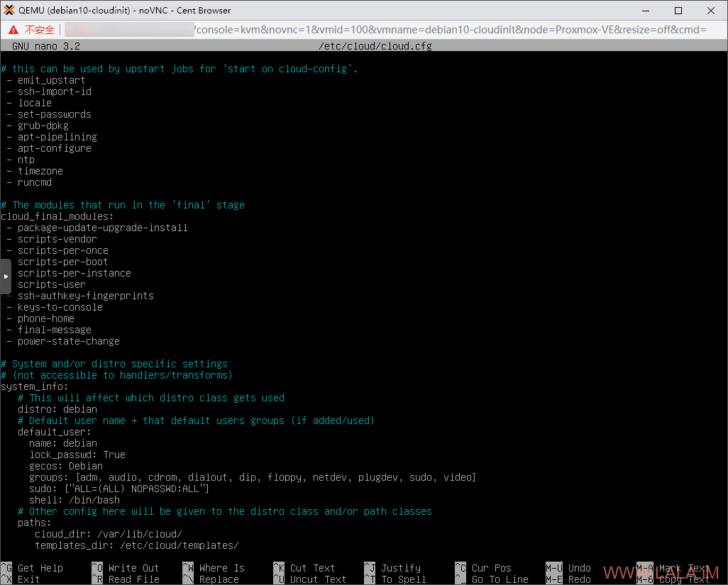Click the "modules that run in the 'final' stage" comment

[x=123, y=205]
